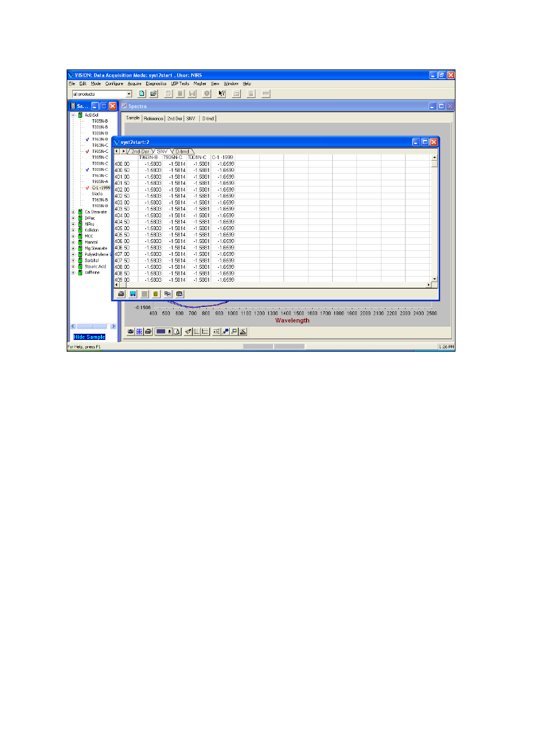
Task: Select the D-trnd sheet tab in syst2start
Action: 182,151
